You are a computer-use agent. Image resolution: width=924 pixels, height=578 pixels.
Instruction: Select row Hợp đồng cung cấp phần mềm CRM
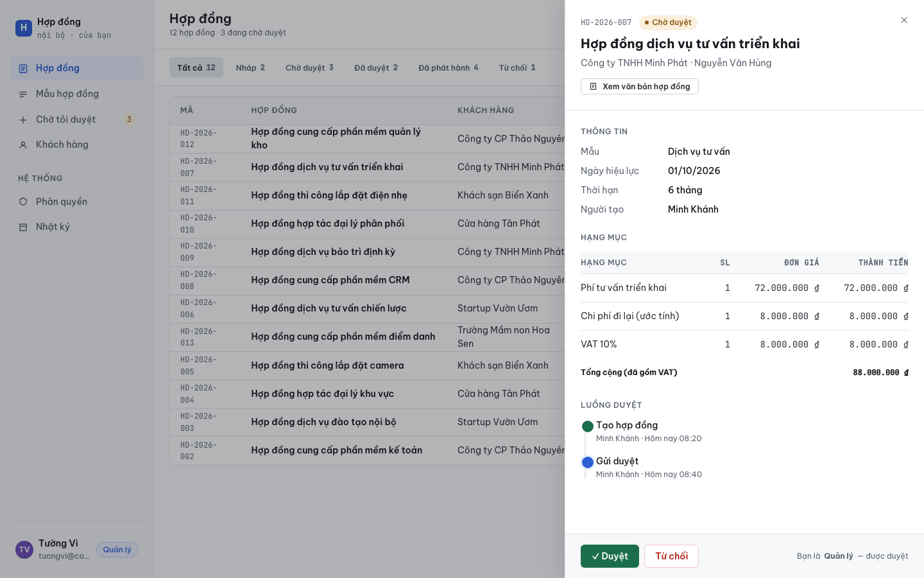[x=367, y=280]
